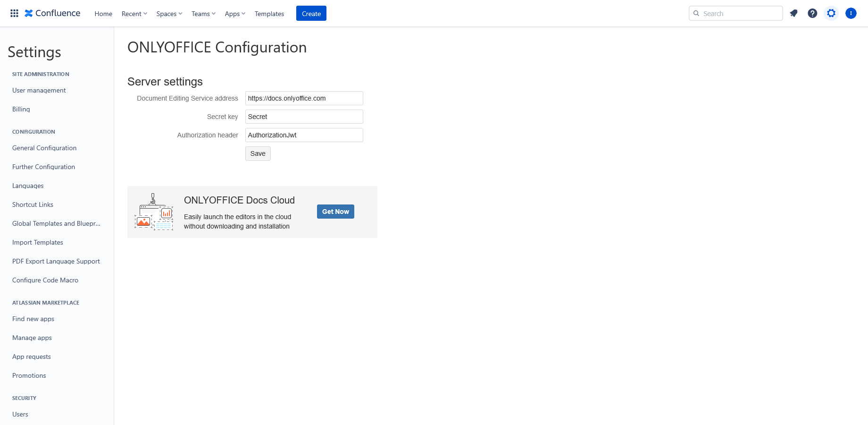Open Promotions in sidebar
Viewport: 868px width, 425px height.
[29, 375]
